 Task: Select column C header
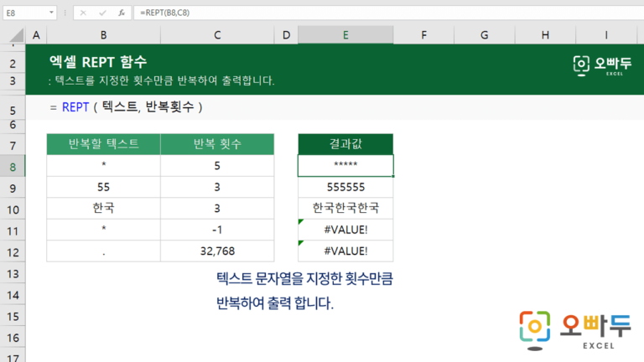[217, 35]
